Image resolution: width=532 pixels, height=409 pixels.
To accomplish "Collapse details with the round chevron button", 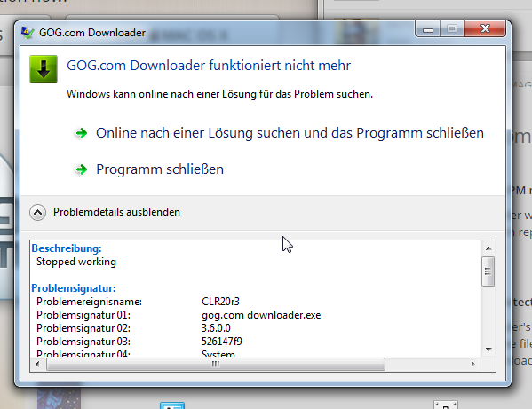I will (37, 212).
